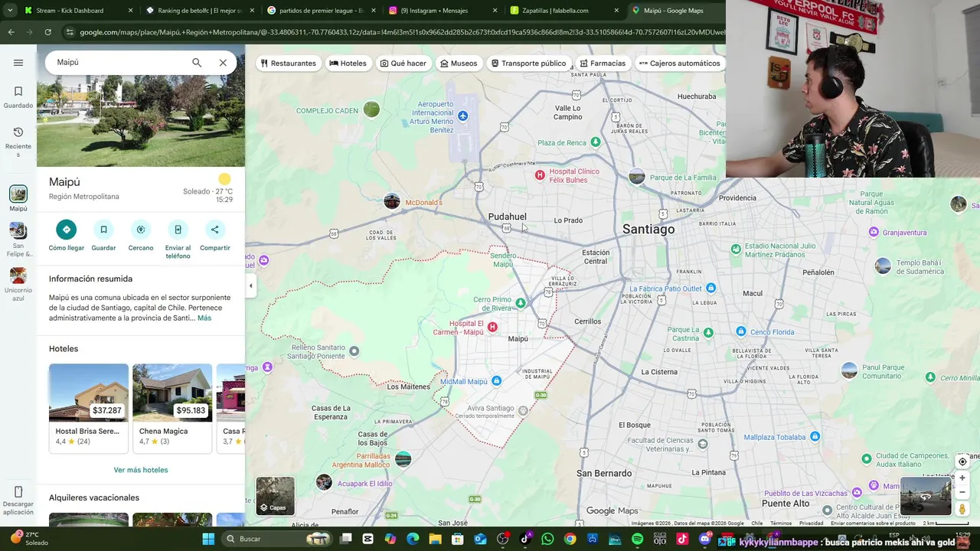Click the Maipú search text box
The width and height of the screenshot is (980, 551).
pyautogui.click(x=119, y=63)
